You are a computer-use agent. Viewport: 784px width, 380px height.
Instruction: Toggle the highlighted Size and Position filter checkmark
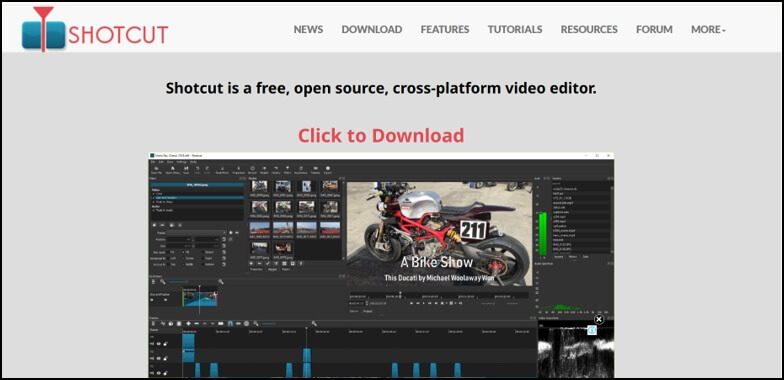[154, 198]
